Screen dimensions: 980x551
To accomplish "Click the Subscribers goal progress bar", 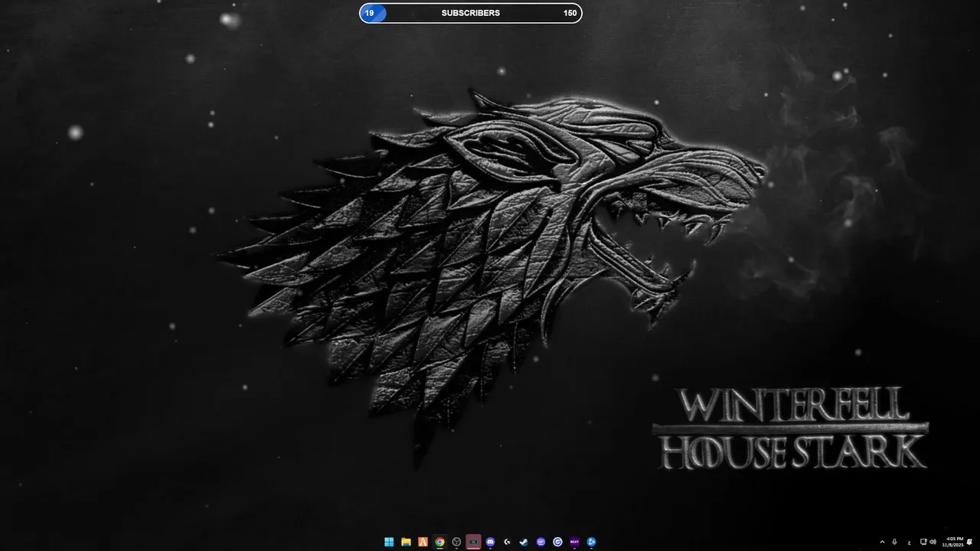I will click(471, 13).
